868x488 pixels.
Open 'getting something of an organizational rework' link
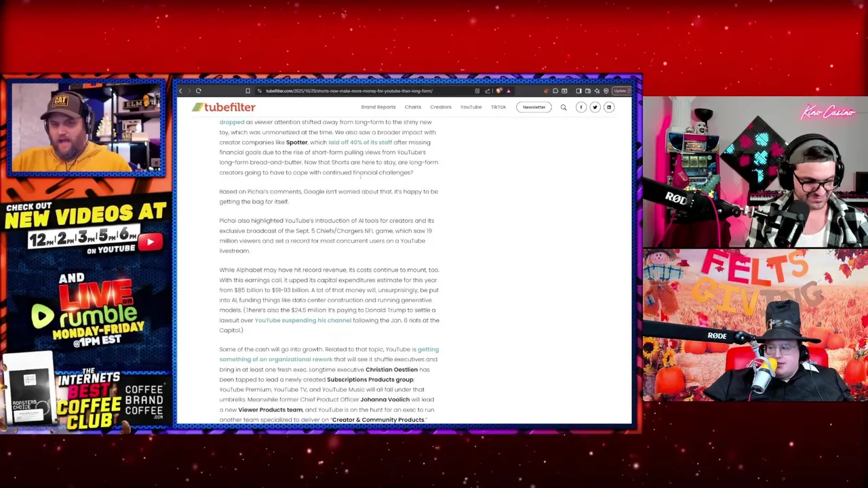[x=329, y=354]
